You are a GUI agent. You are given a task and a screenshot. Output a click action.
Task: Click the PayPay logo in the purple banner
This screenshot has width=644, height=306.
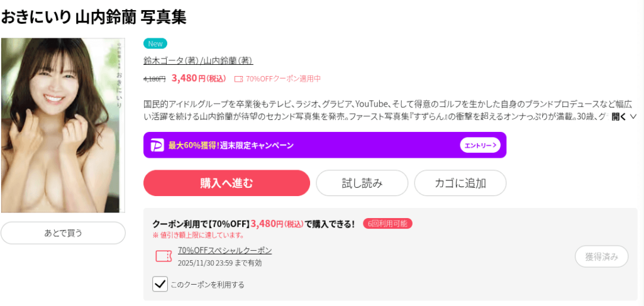pyautogui.click(x=157, y=145)
